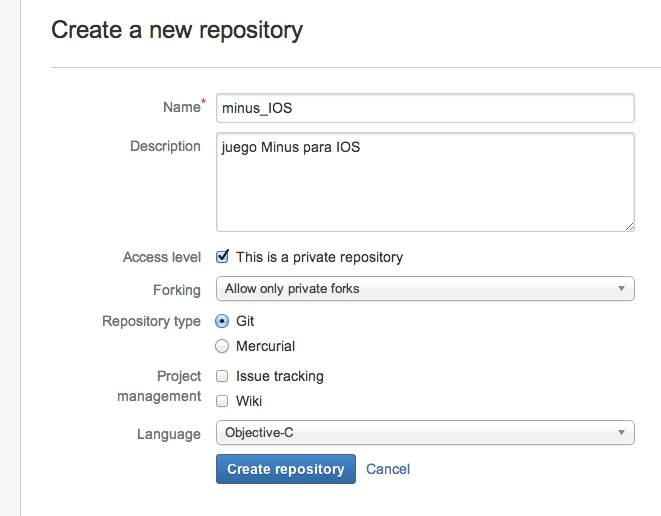This screenshot has width=661, height=516.
Task: Click the Forking dropdown arrow
Action: (622, 289)
